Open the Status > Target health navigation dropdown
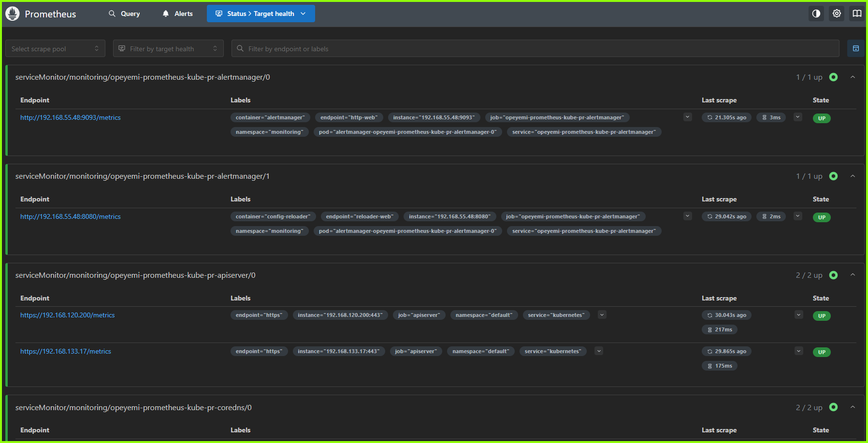The image size is (868, 443). coord(260,14)
